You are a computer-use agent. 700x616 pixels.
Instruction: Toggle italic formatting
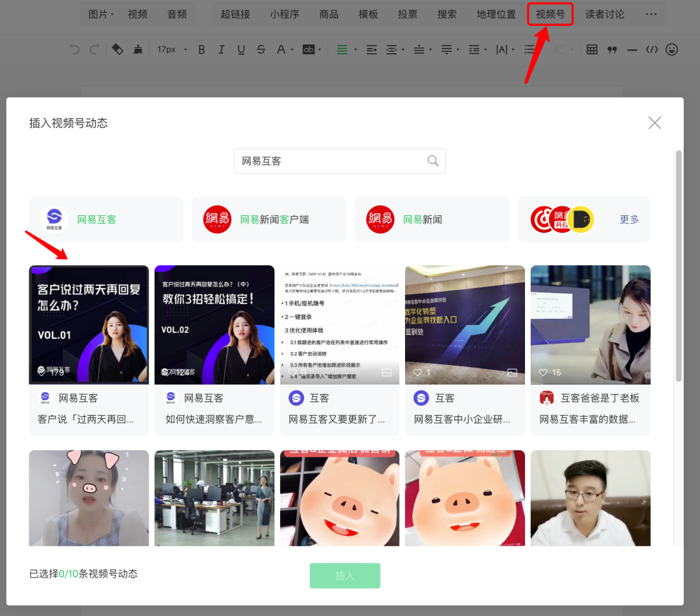coord(221,49)
